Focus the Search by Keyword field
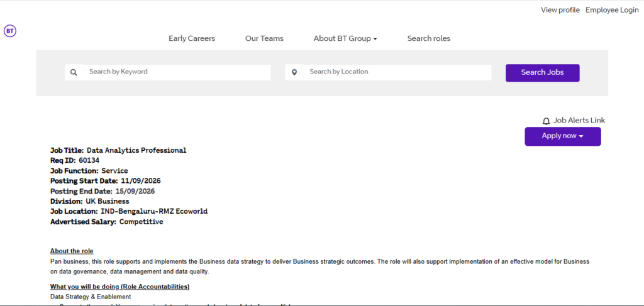Screen dimensions: 644x306 click(x=177, y=72)
